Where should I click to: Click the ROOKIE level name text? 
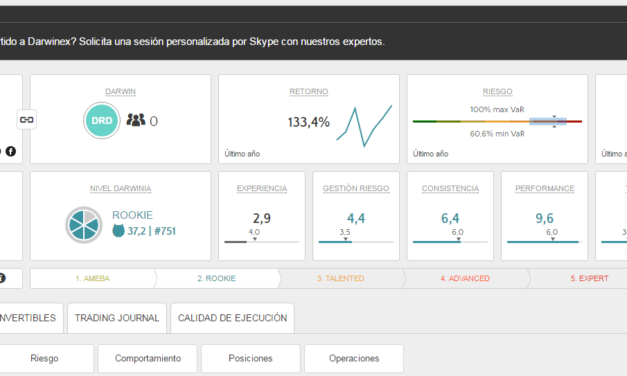(132, 215)
